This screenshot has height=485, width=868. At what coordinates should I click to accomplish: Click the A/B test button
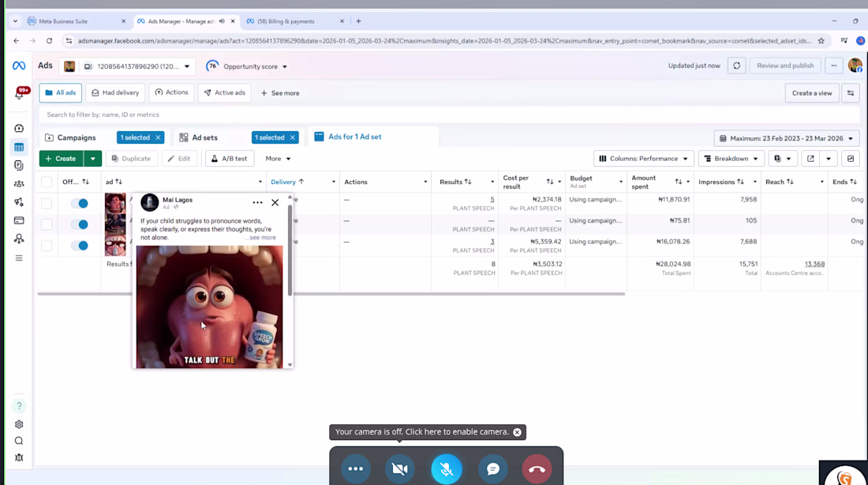point(229,159)
